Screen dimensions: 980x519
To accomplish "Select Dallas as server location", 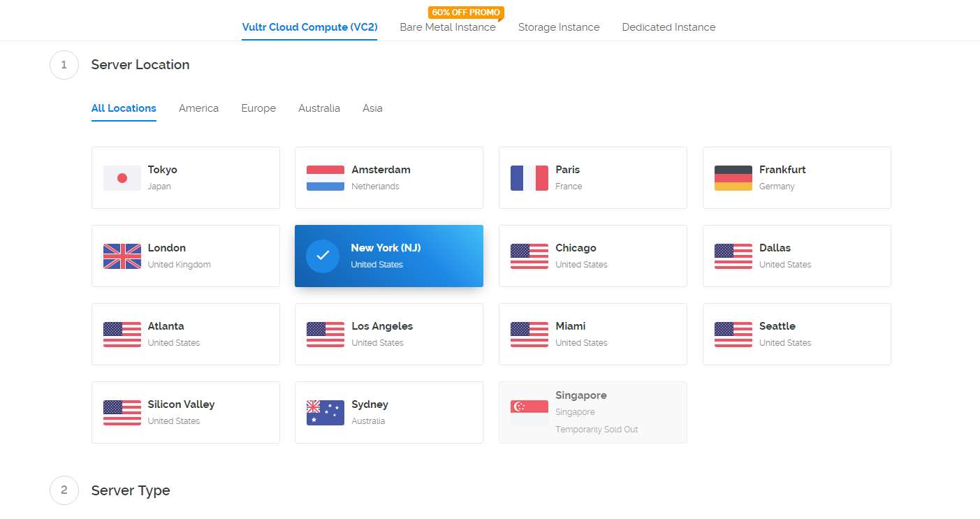I will pyautogui.click(x=796, y=256).
